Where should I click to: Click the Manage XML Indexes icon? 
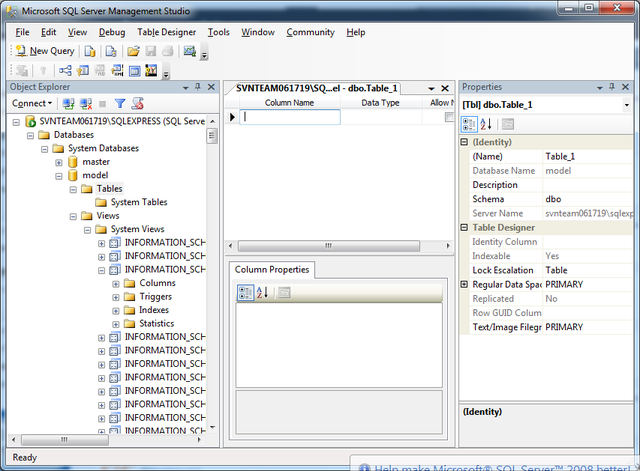118,71
